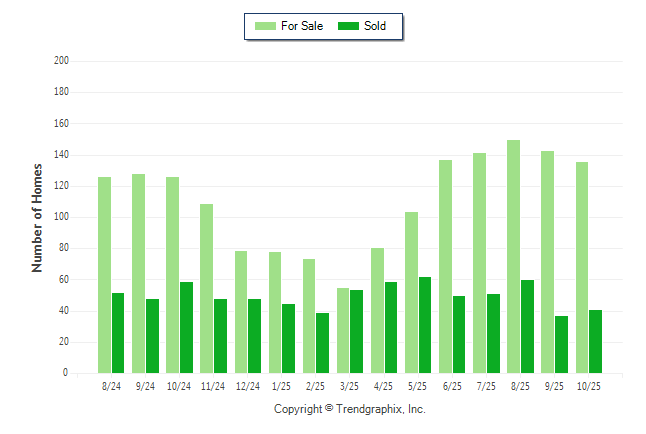Select the For Sale bar for 11/24
This screenshot has width=646, height=434.
206,288
